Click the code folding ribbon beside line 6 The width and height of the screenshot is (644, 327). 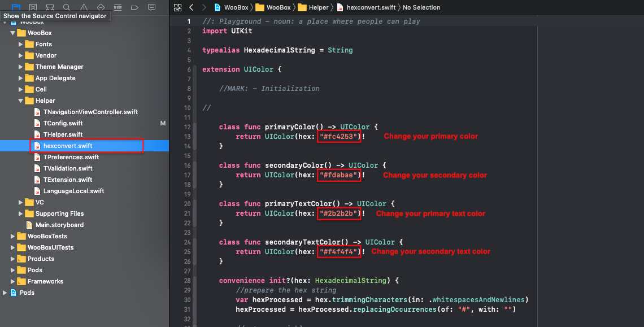click(x=195, y=69)
